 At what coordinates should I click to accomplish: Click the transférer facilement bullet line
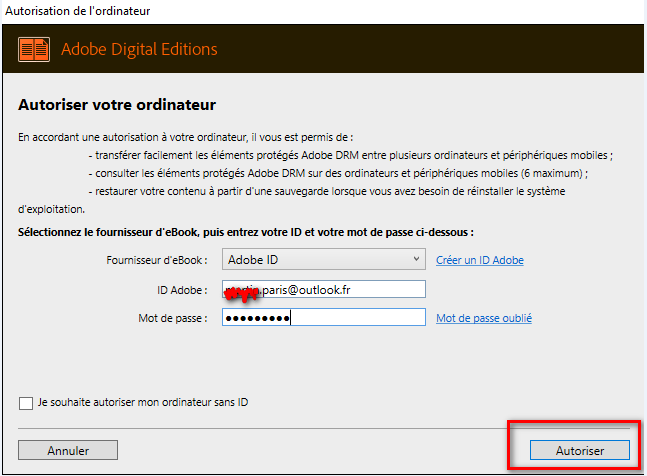point(350,155)
